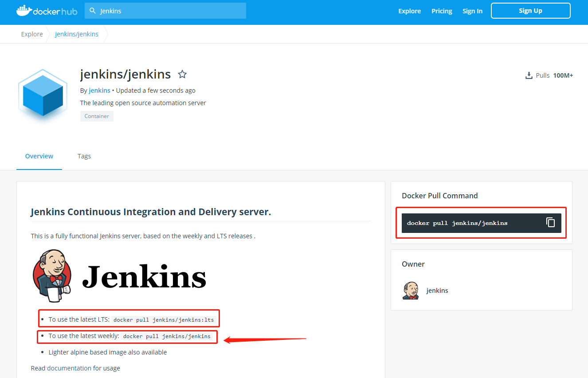This screenshot has height=378, width=588.
Task: Switch to the Overview tab
Action: tap(39, 156)
